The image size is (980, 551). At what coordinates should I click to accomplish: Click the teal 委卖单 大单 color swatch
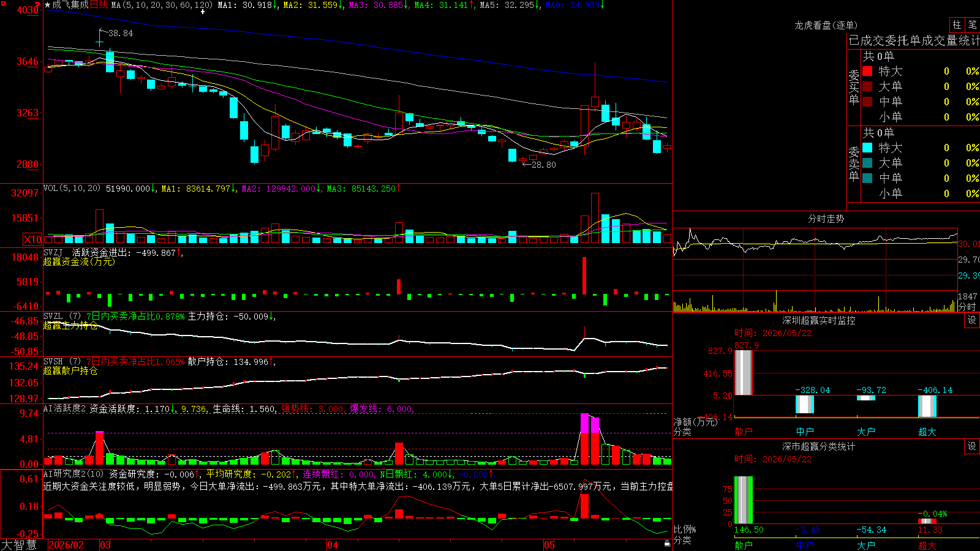867,163
